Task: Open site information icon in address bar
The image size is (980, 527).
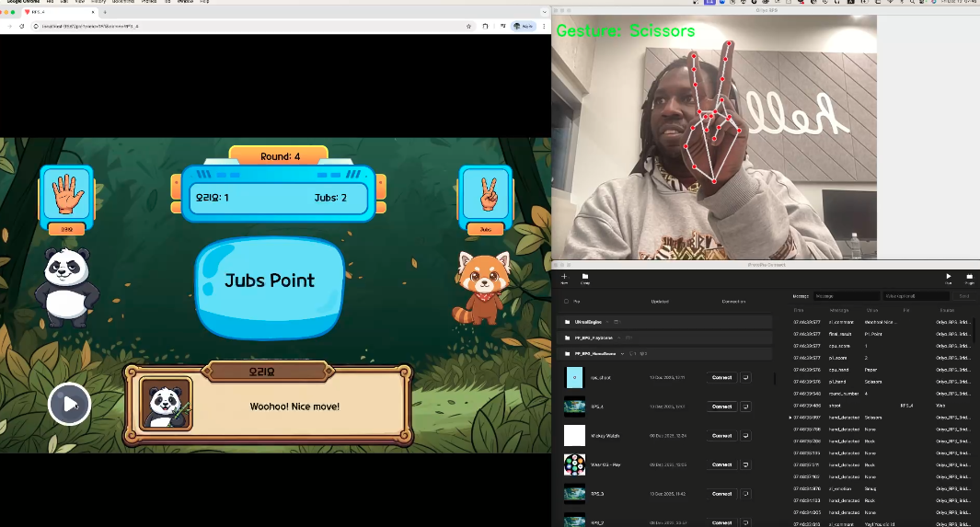Action: point(36,27)
